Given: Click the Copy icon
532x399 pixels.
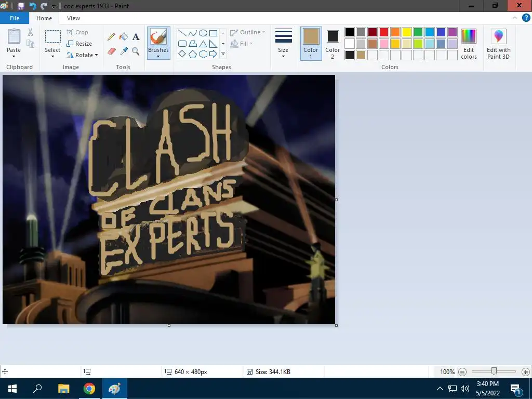Looking at the screenshot, I should 31,44.
